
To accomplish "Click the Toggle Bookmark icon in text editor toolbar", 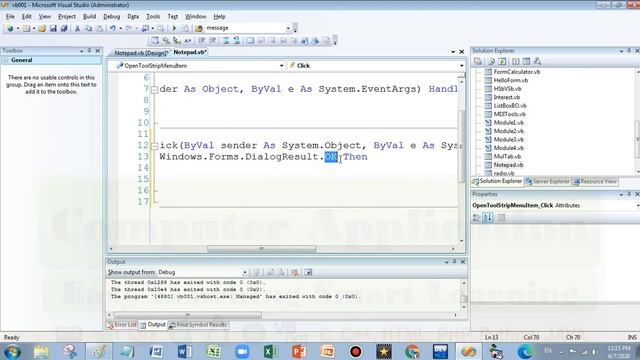I will (x=250, y=40).
